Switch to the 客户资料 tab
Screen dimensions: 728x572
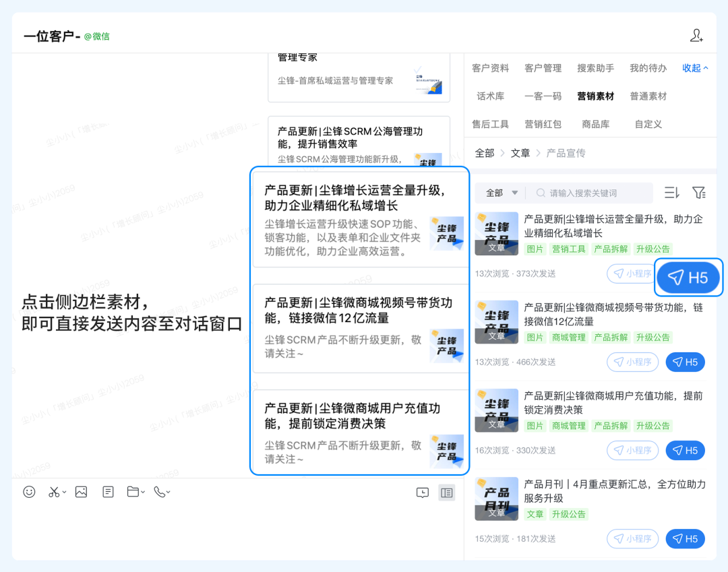tap(490, 68)
